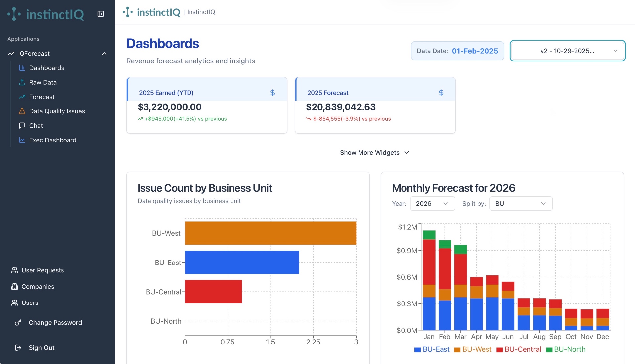The height and width of the screenshot is (364, 635).
Task: Click the Jan stacked forecast bar
Action: (429, 280)
